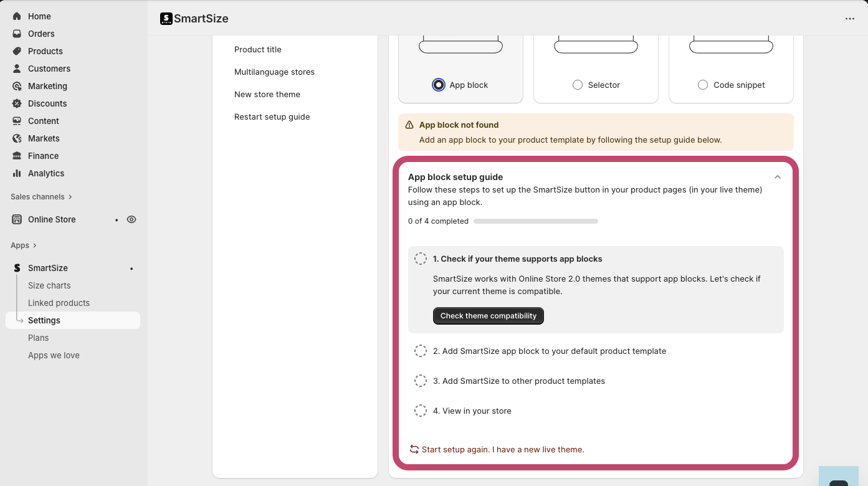Click the Products tag icon
The image size is (868, 486).
click(x=17, y=51)
